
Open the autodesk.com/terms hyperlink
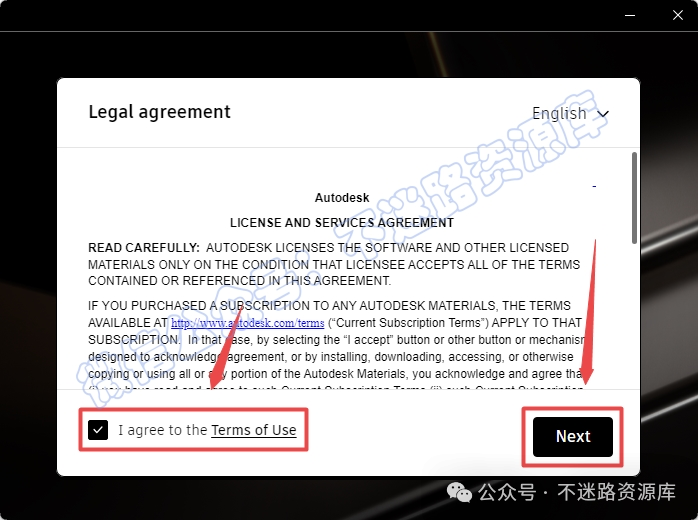tap(248, 323)
